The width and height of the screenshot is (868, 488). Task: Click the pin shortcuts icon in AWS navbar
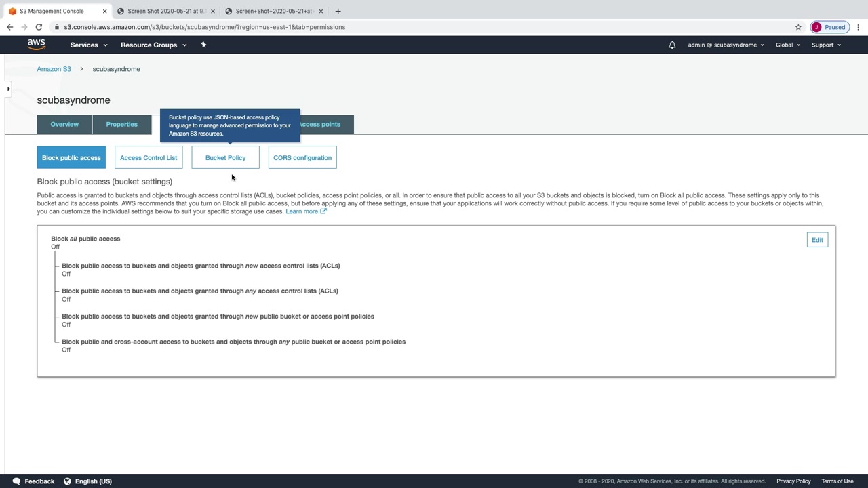coord(203,45)
